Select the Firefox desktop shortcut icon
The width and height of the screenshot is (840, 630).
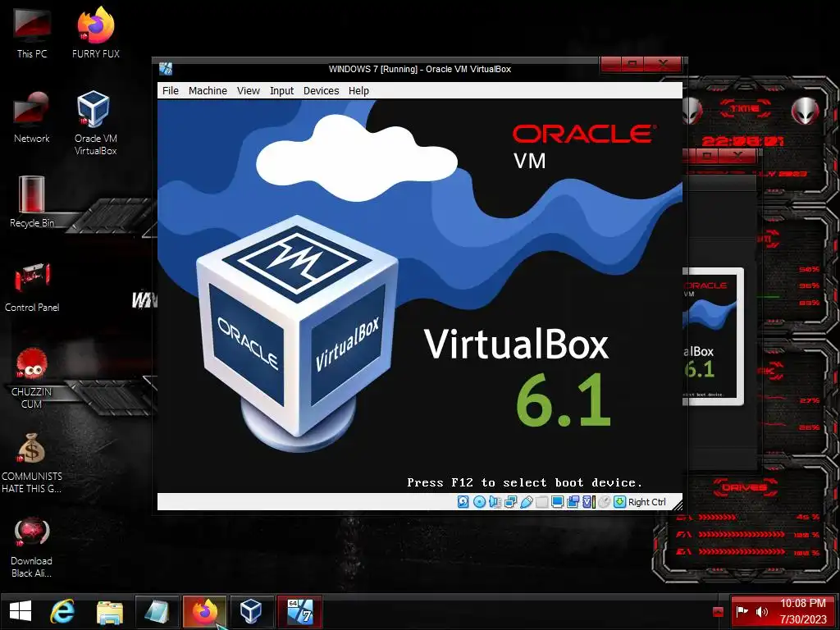[96, 33]
